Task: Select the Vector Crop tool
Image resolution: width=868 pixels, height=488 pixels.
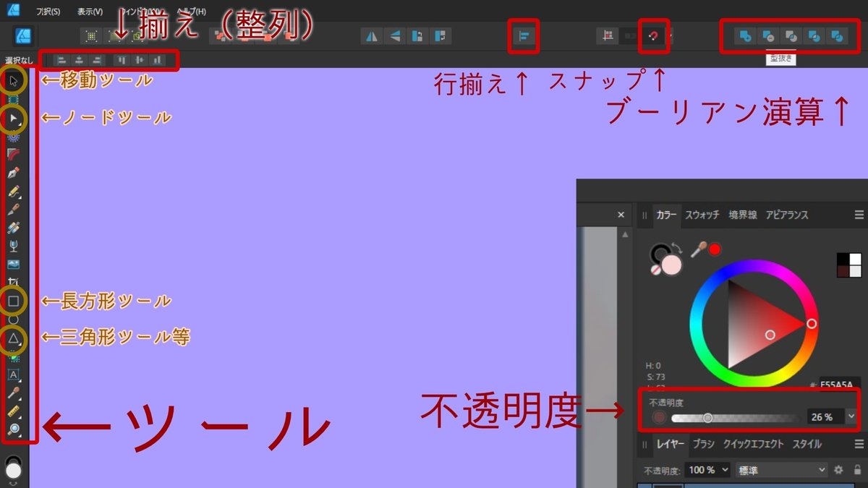Action: pos(13,282)
